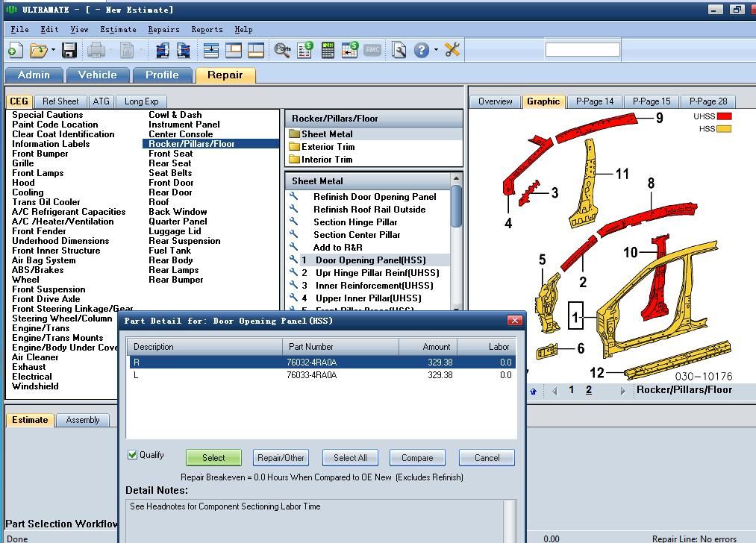Click the blue Help question mark icon

click(x=422, y=50)
